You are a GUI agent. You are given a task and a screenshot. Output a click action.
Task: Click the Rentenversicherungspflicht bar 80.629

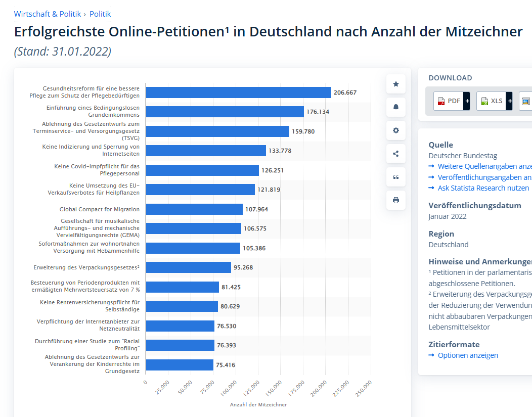[x=182, y=306]
